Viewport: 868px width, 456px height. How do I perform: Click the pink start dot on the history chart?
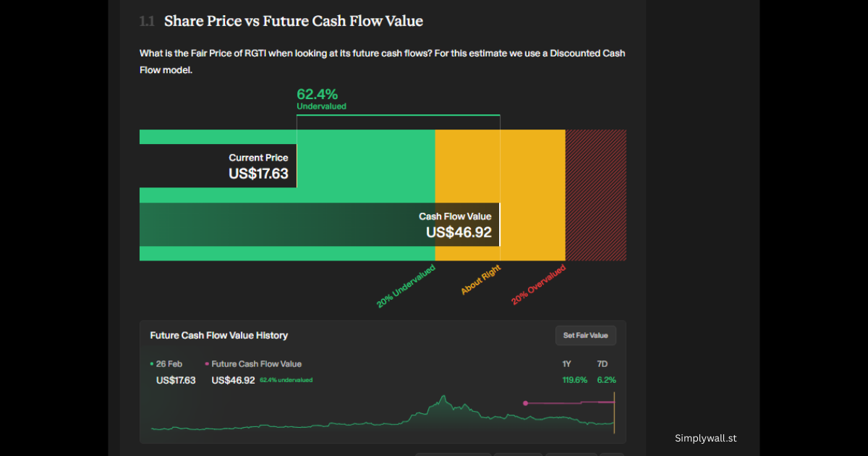525,403
